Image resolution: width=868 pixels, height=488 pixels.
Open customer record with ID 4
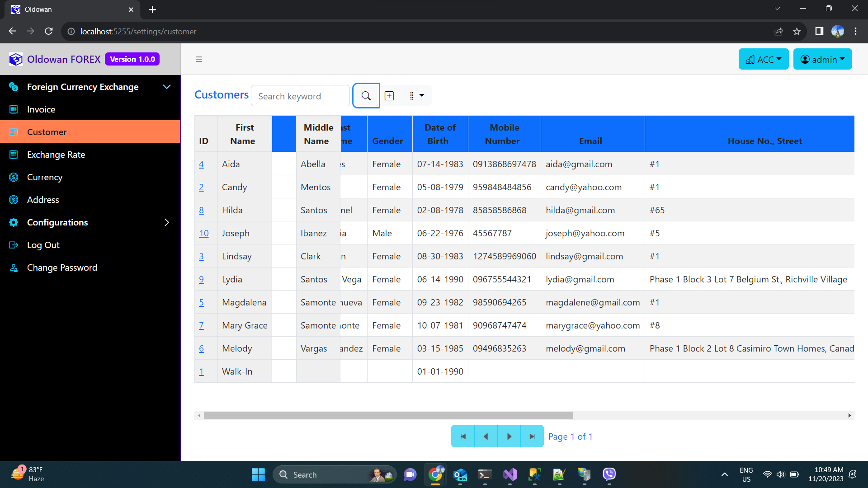tap(202, 164)
